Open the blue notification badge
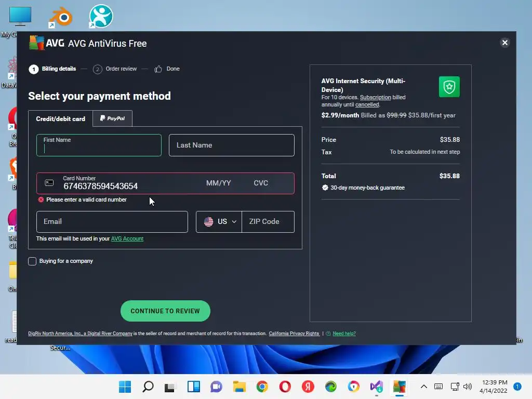 [x=517, y=387]
